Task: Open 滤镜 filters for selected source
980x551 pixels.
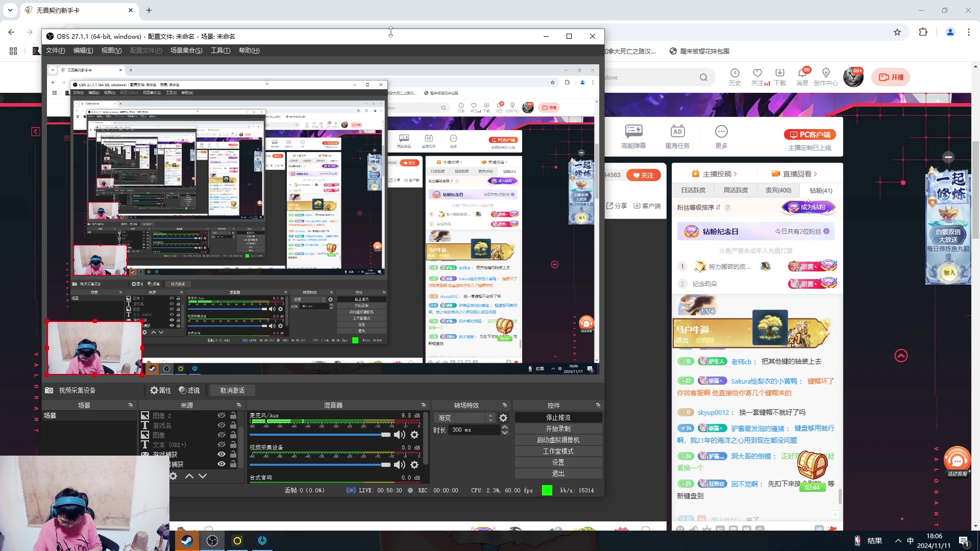Action: (189, 390)
